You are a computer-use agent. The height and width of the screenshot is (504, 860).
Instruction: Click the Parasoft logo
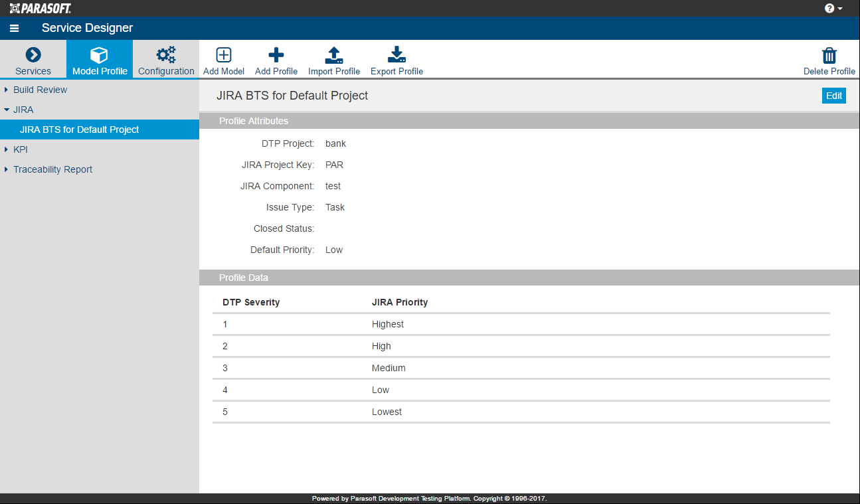tap(41, 9)
